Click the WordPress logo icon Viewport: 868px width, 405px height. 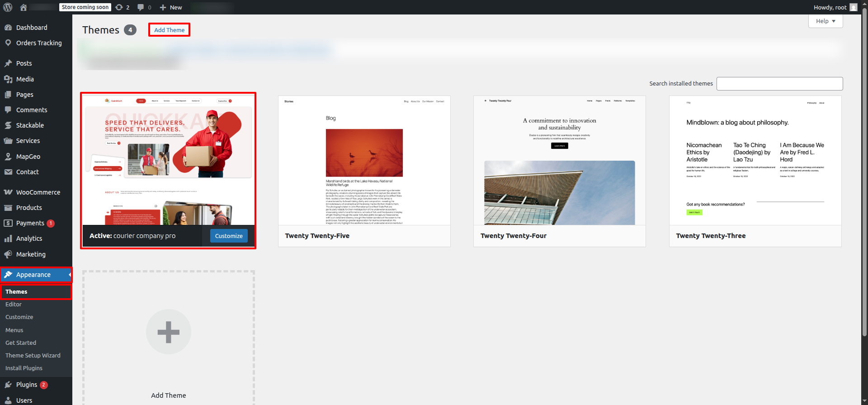coord(8,7)
